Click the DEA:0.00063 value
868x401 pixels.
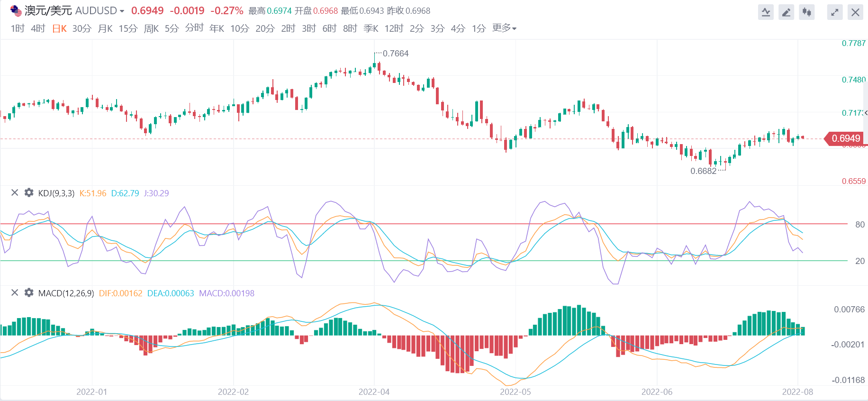pos(171,293)
